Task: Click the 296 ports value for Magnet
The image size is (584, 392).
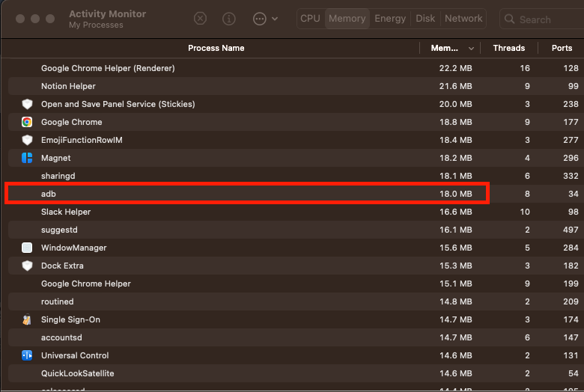Action: point(571,158)
